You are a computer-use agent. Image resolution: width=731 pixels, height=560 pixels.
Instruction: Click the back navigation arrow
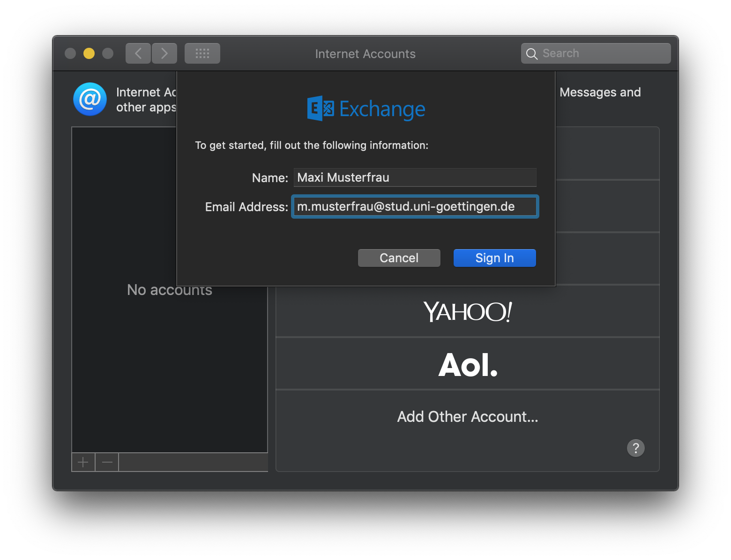(x=138, y=53)
